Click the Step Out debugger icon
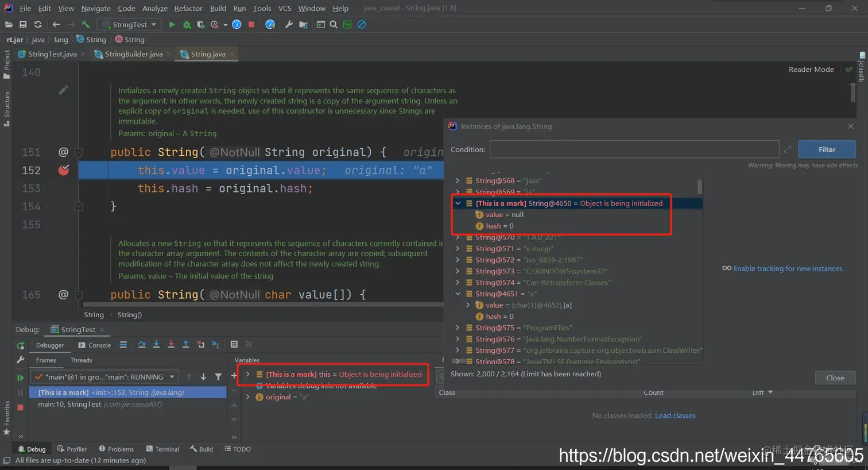868x470 pixels. click(185, 345)
